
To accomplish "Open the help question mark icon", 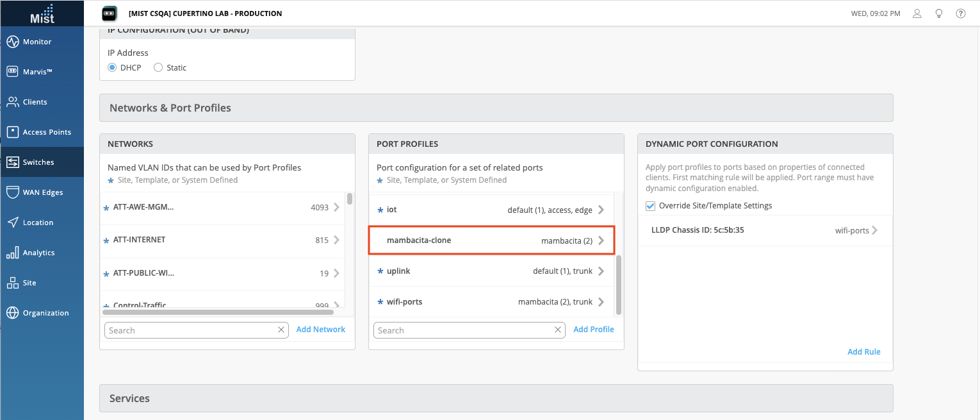I will [960, 13].
